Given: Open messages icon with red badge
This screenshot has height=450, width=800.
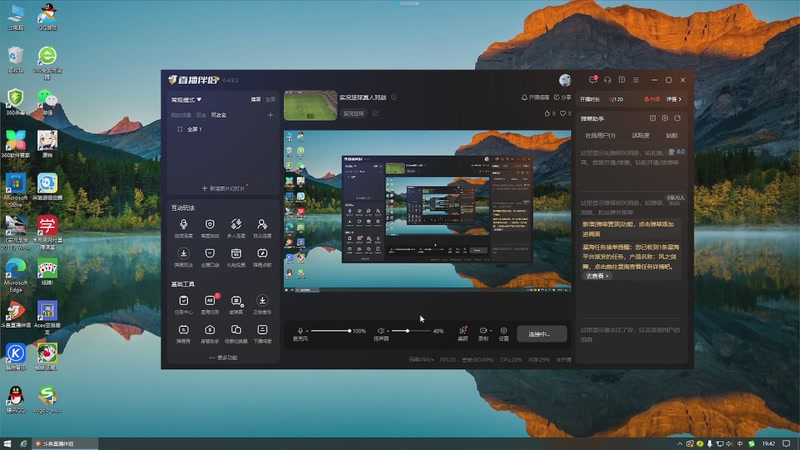Looking at the screenshot, I should (x=593, y=80).
